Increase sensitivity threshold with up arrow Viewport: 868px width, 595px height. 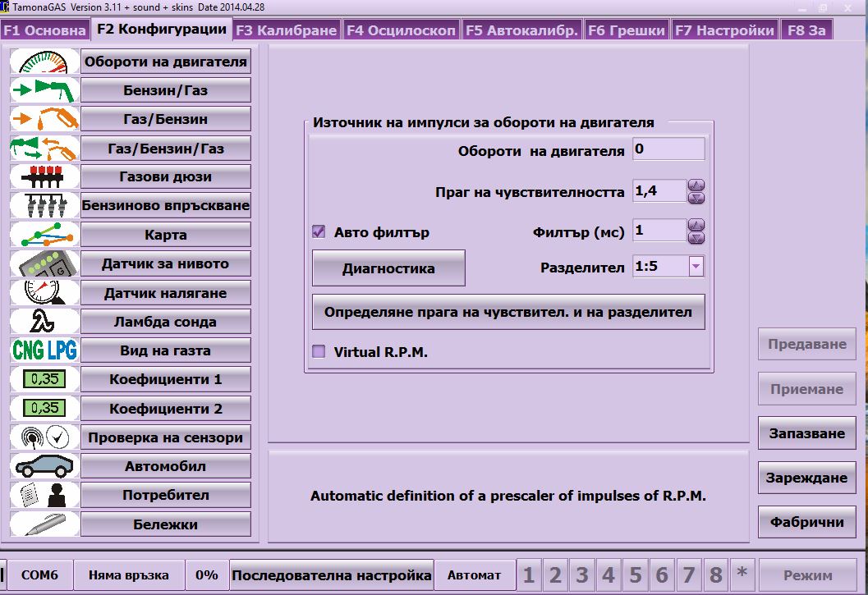[x=696, y=185]
